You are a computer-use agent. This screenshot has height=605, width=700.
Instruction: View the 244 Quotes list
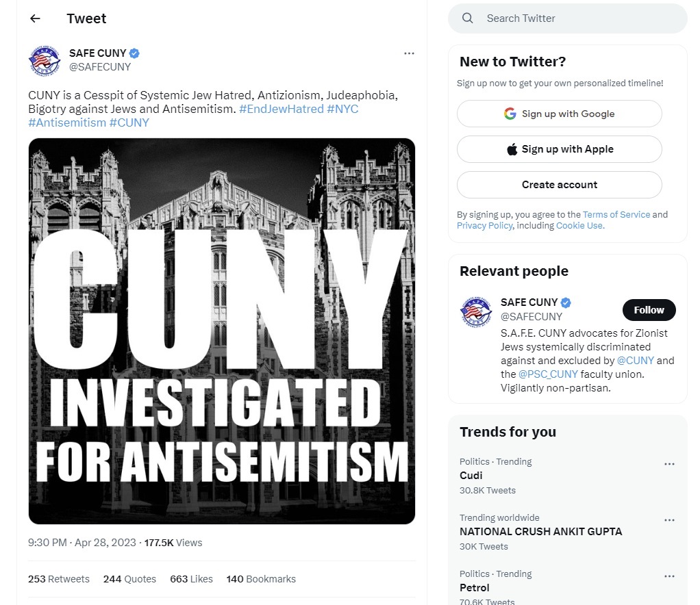click(x=129, y=579)
